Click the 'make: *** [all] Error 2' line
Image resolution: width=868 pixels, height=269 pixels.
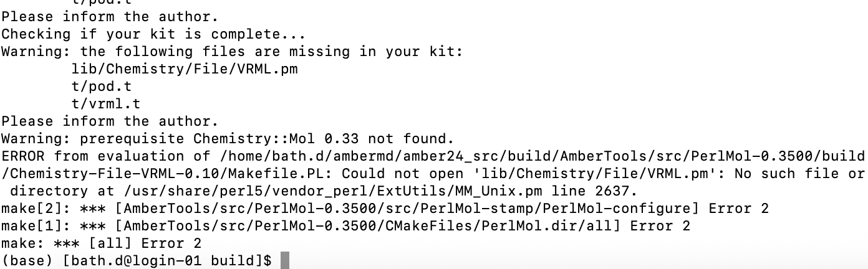pos(92,243)
